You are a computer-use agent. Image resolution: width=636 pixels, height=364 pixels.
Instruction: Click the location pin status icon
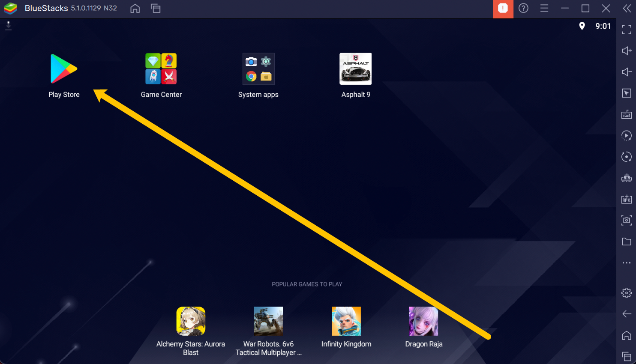pyautogui.click(x=582, y=26)
